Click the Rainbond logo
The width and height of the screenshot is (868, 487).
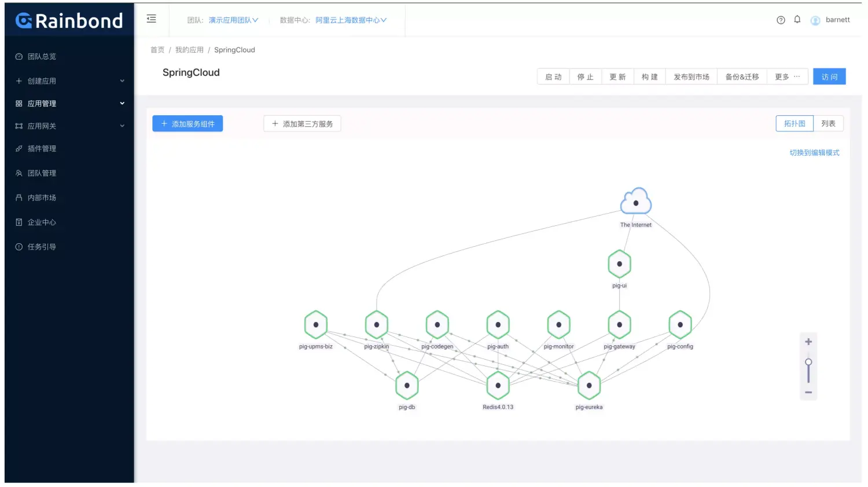coord(69,21)
